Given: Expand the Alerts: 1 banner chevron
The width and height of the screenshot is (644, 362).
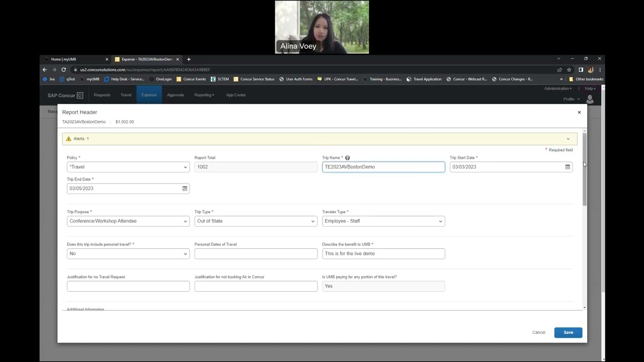Looking at the screenshot, I should (568, 139).
